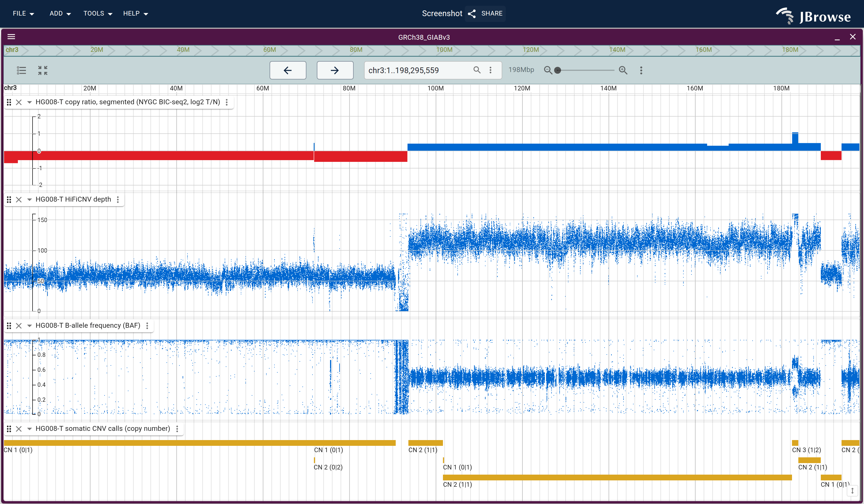Viewport: 864px width, 504px height.
Task: Close the HG008-T HiFiCNV depth track
Action: pos(19,200)
